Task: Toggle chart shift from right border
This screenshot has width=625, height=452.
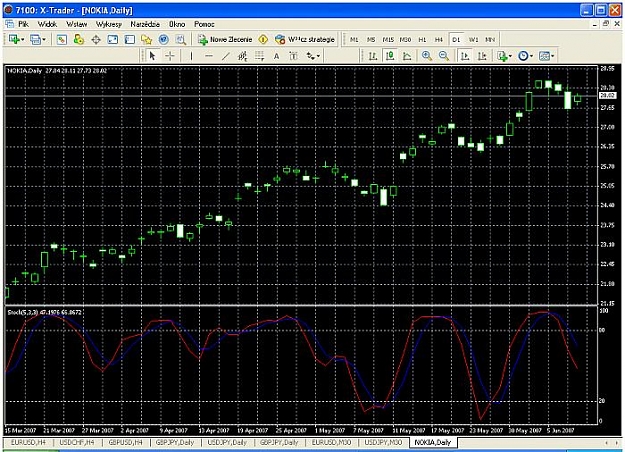Action: click(x=482, y=56)
